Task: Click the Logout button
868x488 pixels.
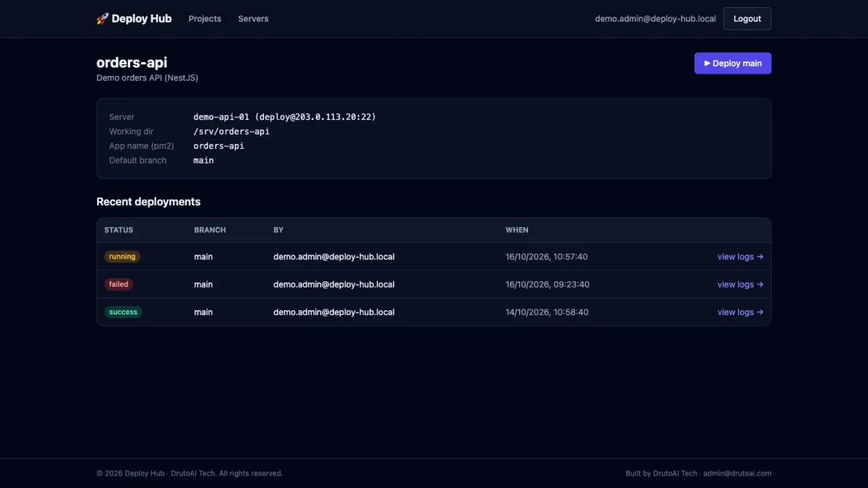Action: coord(747,19)
